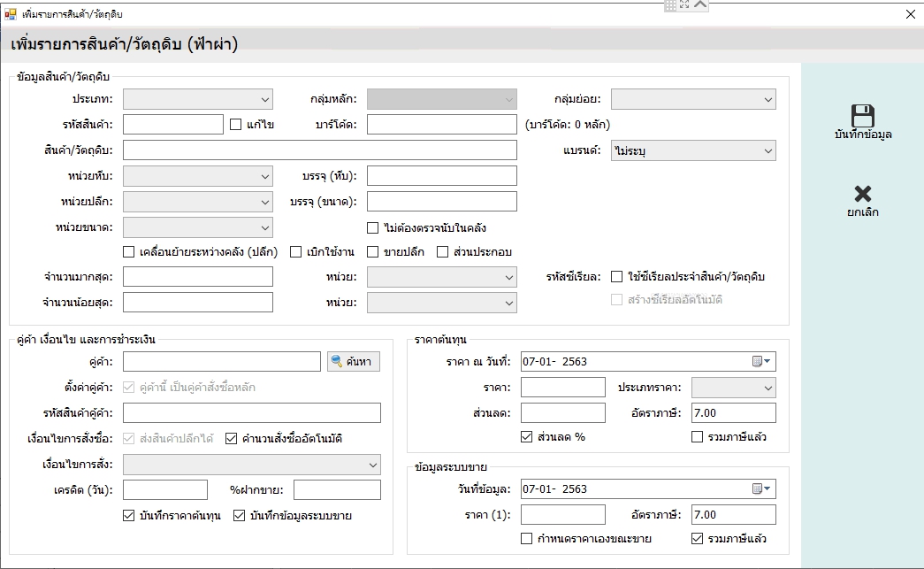Screen dimensions: 924x569
Task: Click the บรรจุ (หีบ) input box
Action: pyautogui.click(x=442, y=176)
